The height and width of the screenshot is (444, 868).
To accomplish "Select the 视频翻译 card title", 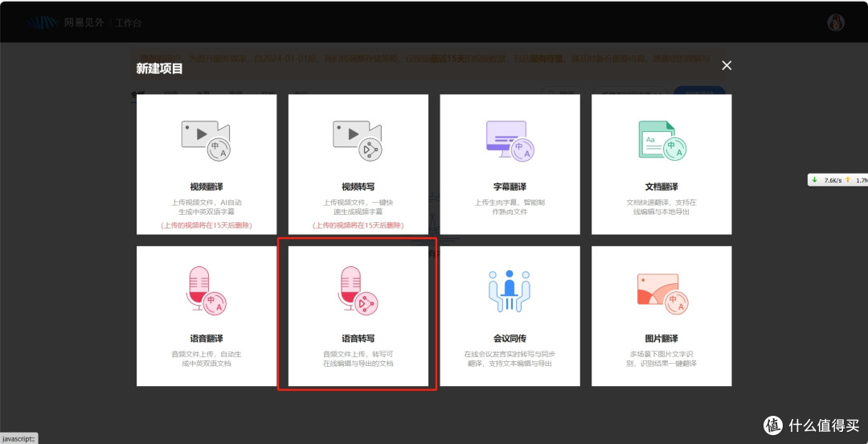I will point(207,187).
